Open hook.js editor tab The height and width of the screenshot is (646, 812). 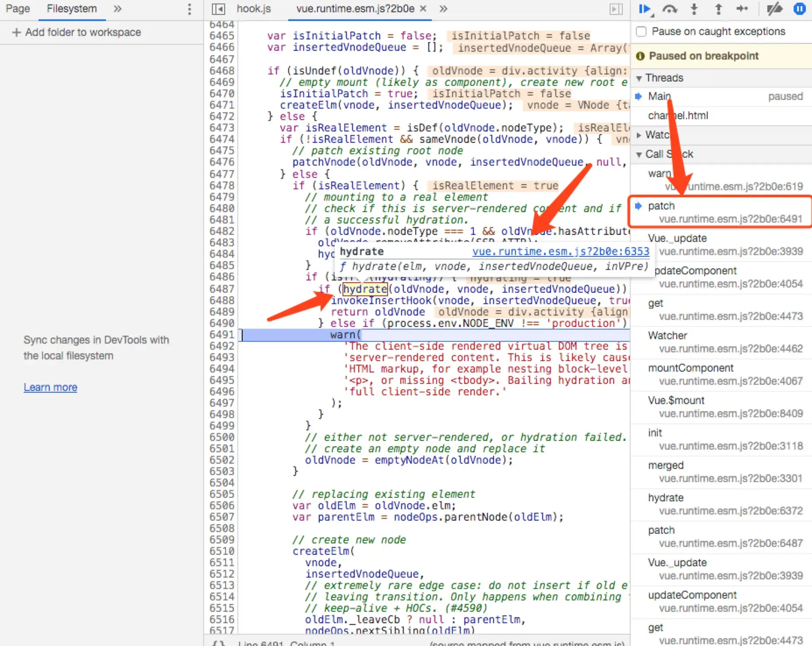click(x=254, y=9)
